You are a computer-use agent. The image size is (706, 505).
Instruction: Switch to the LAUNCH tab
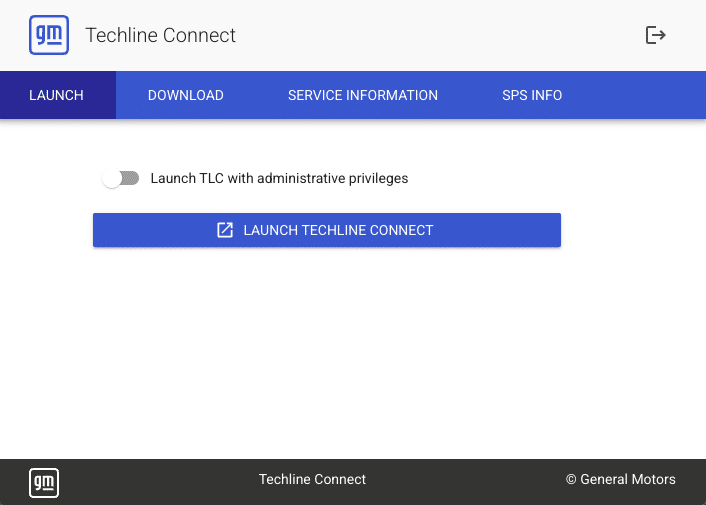point(56,96)
